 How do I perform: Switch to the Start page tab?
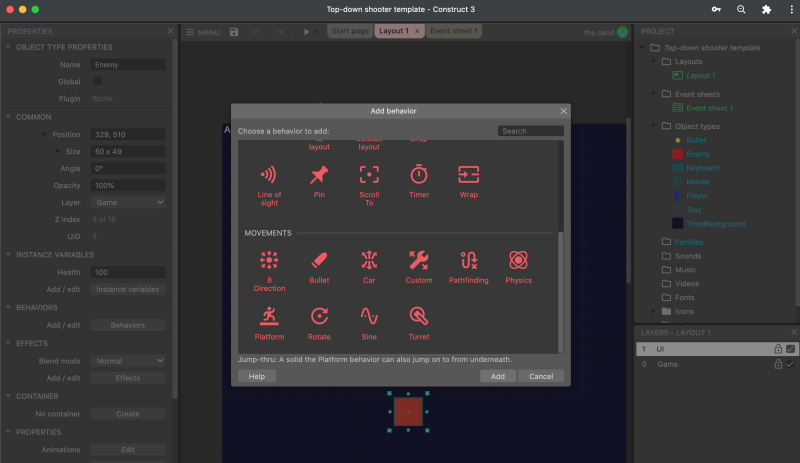(x=350, y=31)
